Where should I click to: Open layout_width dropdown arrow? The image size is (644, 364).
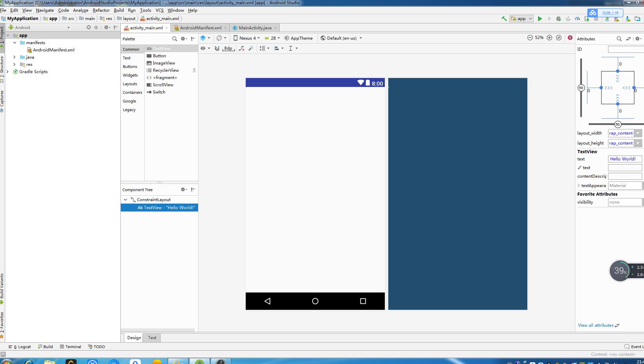point(638,133)
